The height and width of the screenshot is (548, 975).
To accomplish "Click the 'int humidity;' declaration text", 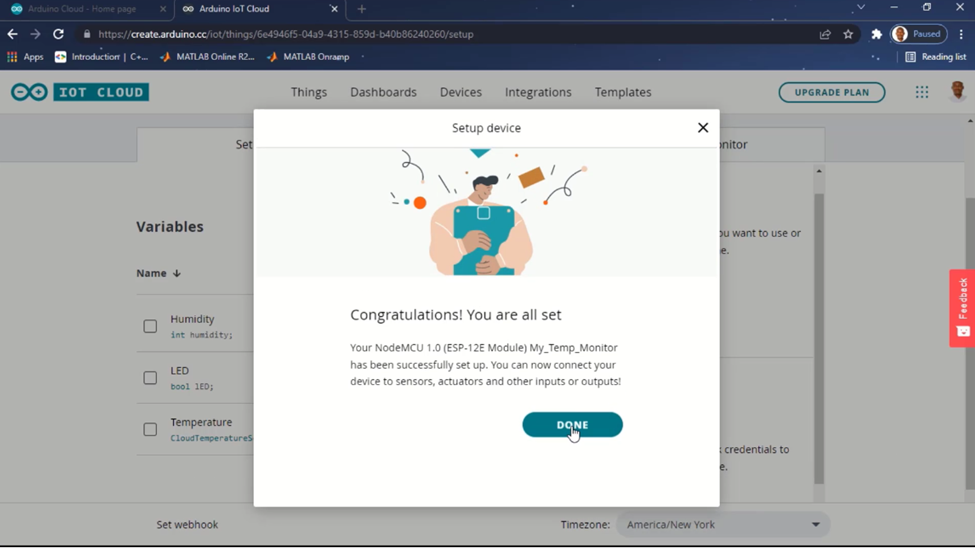I will click(x=201, y=335).
